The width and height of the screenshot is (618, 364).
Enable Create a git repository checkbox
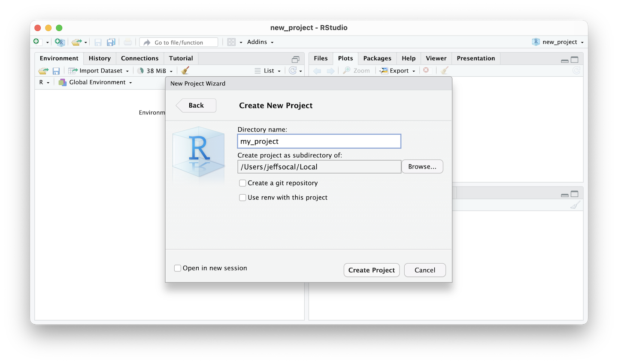tap(242, 183)
